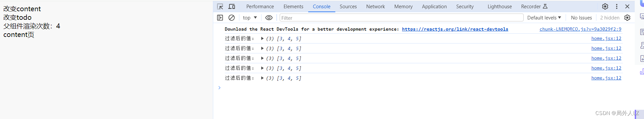
Task: Click the content页 text on the page
Action: [19, 35]
